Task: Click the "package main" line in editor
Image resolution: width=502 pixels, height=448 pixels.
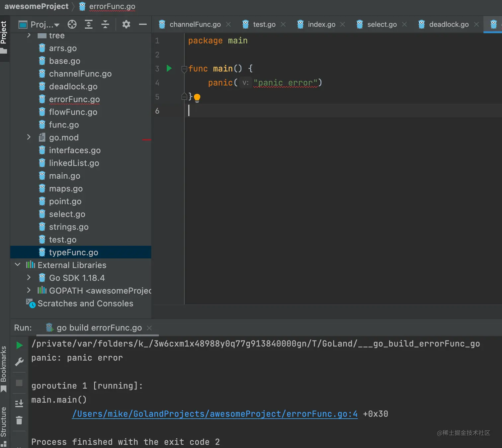Action: 218,41
